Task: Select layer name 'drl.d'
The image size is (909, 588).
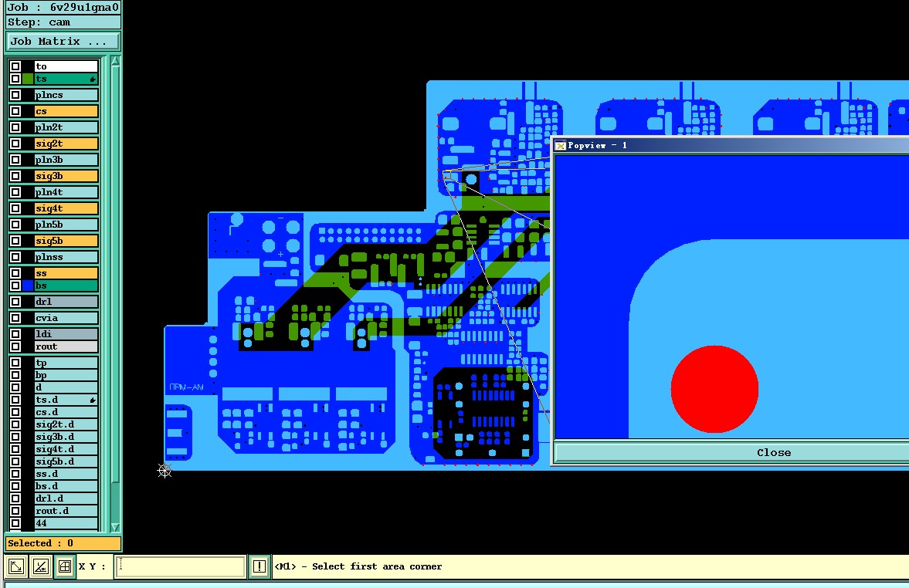Action: (66, 498)
